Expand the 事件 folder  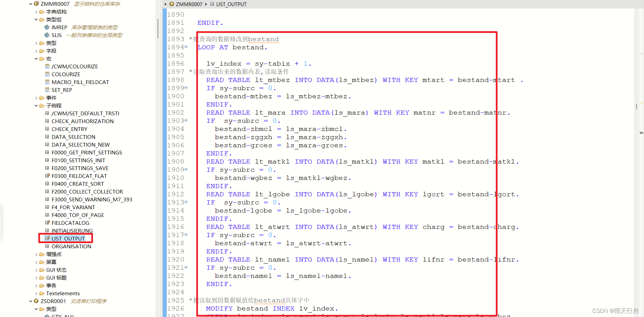(x=36, y=98)
